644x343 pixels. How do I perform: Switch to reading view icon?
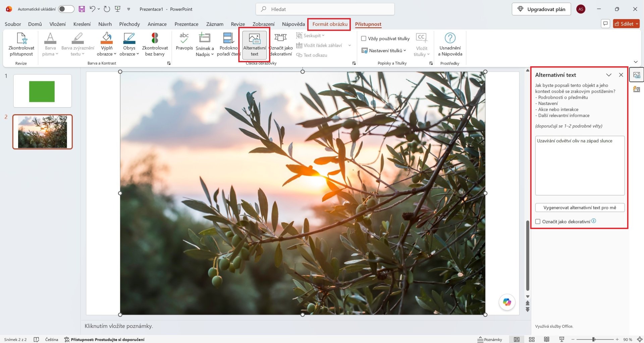(547, 339)
